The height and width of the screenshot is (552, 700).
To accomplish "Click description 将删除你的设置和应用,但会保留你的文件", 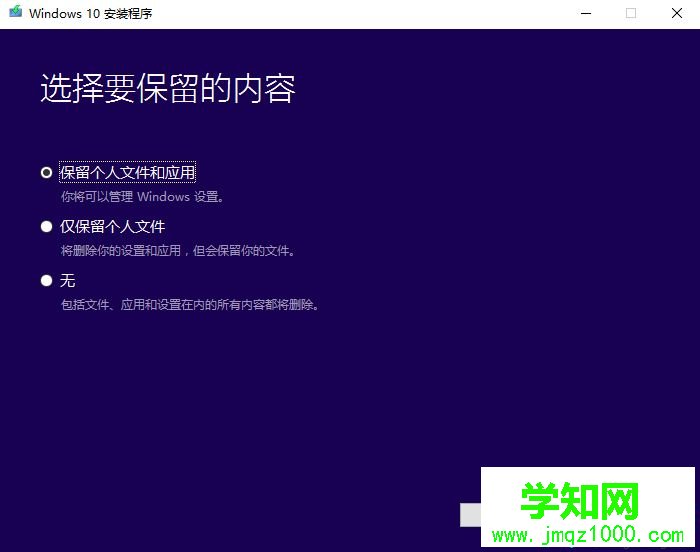I will click(x=178, y=251).
